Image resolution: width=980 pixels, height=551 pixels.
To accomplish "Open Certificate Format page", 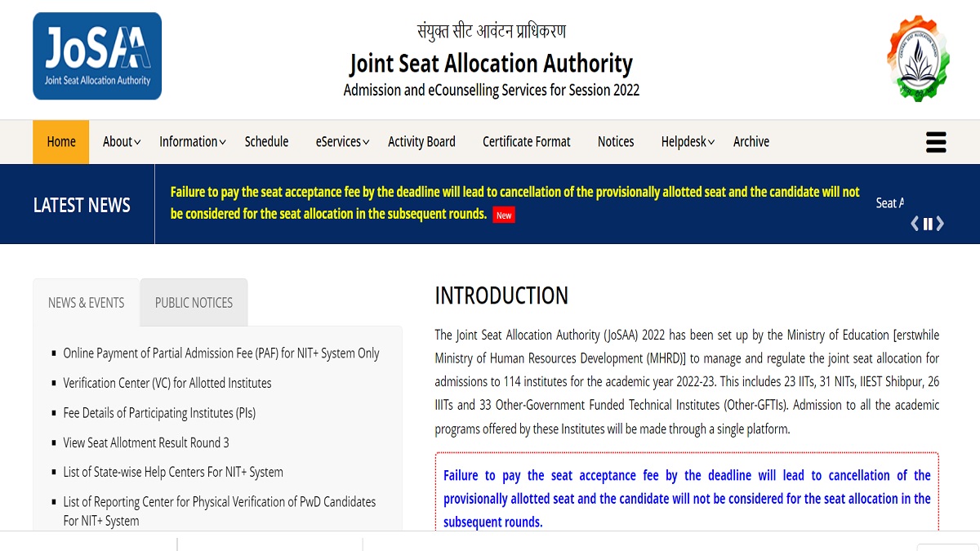I will (x=527, y=142).
